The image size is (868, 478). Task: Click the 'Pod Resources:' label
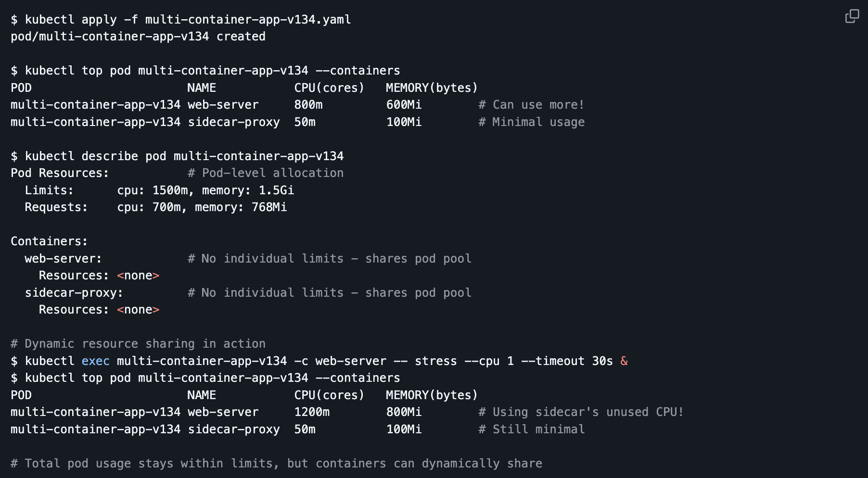point(60,173)
